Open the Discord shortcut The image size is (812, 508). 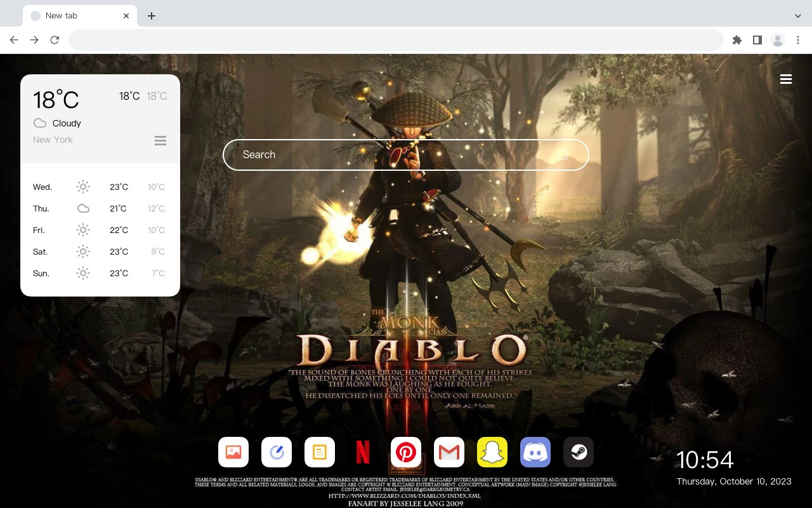tap(535, 452)
